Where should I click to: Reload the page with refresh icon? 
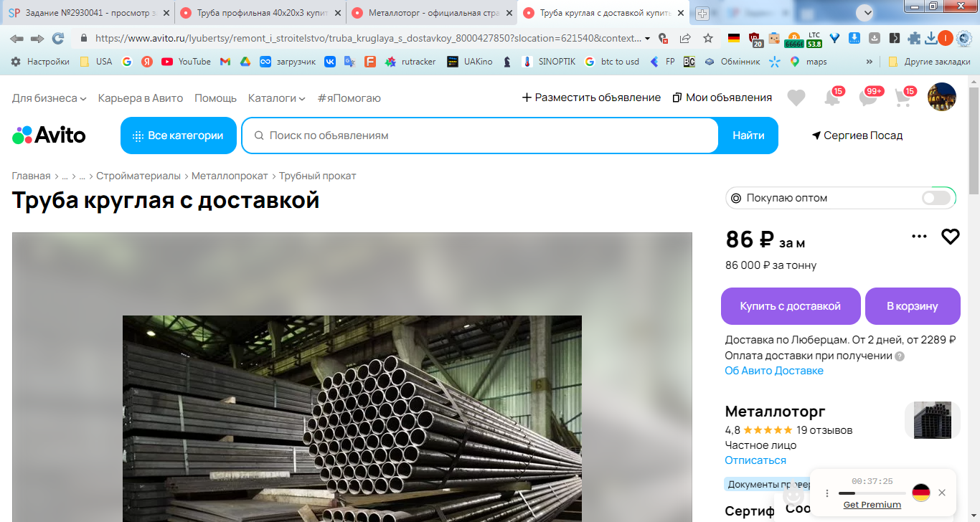[58, 39]
